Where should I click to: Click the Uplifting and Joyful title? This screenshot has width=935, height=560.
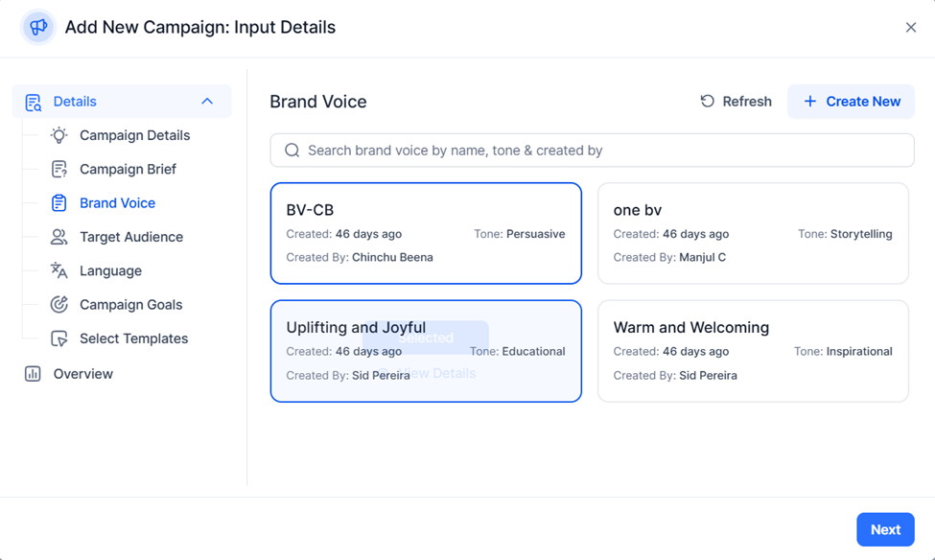click(356, 327)
